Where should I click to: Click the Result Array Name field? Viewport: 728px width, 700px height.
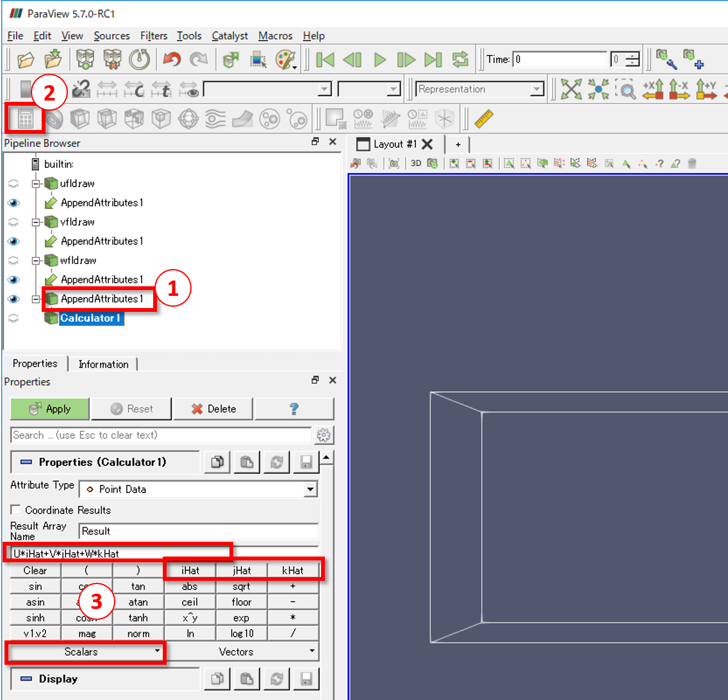[199, 531]
